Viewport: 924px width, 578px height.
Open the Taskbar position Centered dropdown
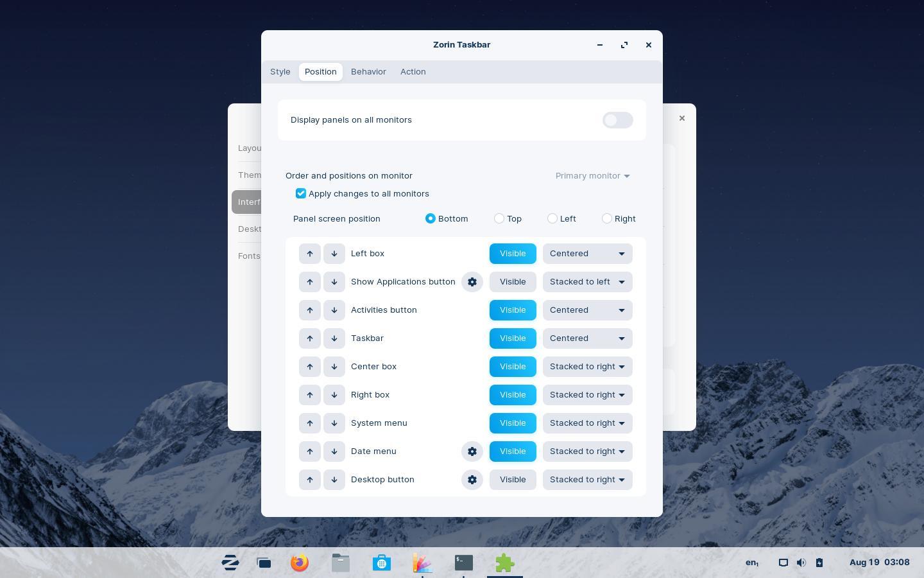(587, 338)
